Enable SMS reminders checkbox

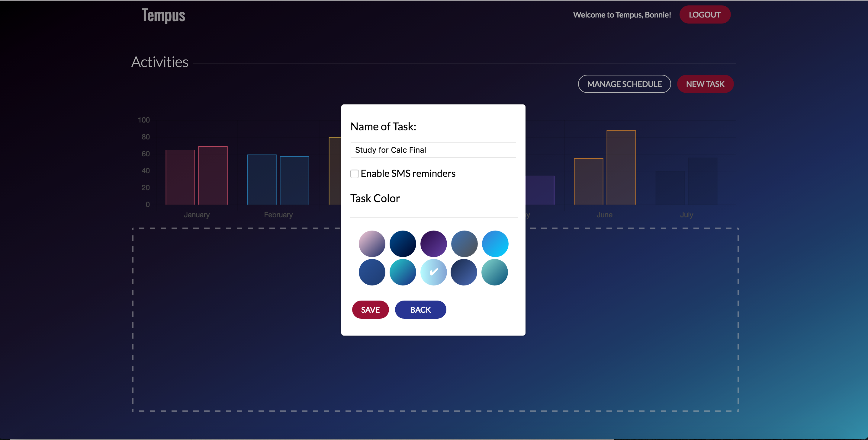354,174
